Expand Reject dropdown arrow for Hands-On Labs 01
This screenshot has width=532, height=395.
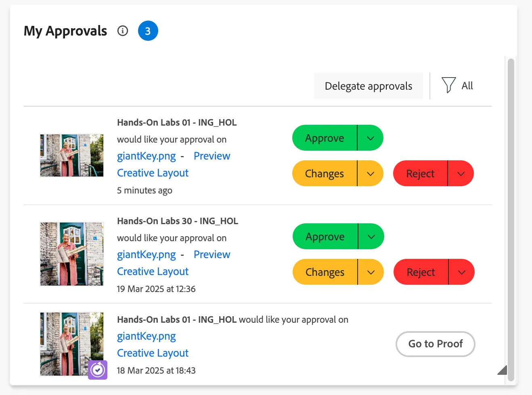pyautogui.click(x=461, y=173)
